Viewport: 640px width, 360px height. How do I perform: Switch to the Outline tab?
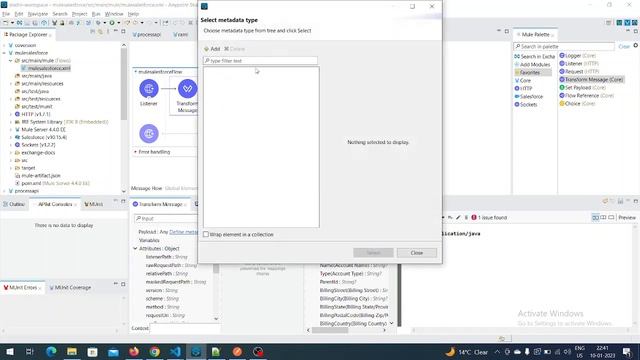(x=14, y=204)
